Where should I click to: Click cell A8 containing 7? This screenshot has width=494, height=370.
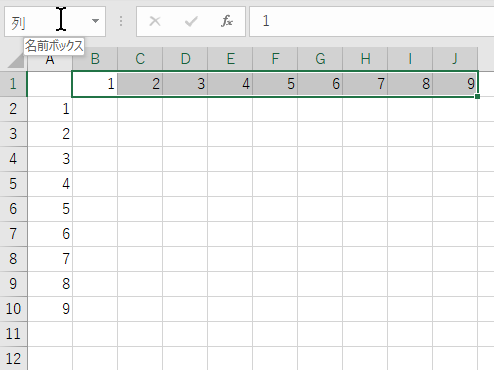click(x=50, y=259)
